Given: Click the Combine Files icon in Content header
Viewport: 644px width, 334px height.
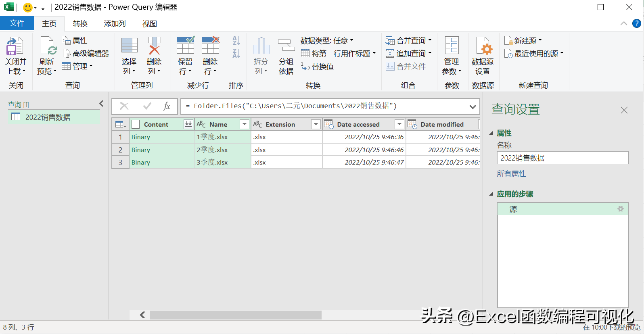Looking at the screenshot, I should tap(188, 124).
